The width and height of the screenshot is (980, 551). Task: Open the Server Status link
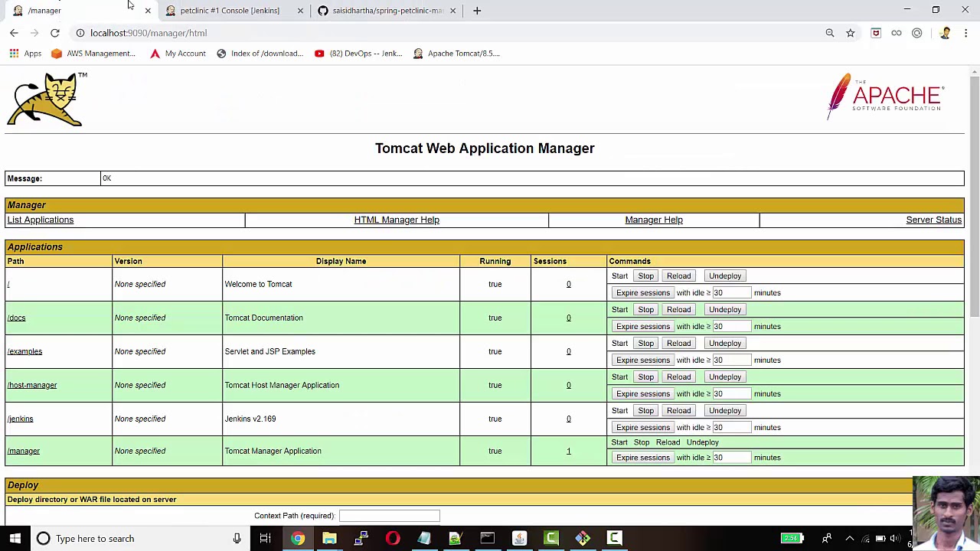click(933, 220)
